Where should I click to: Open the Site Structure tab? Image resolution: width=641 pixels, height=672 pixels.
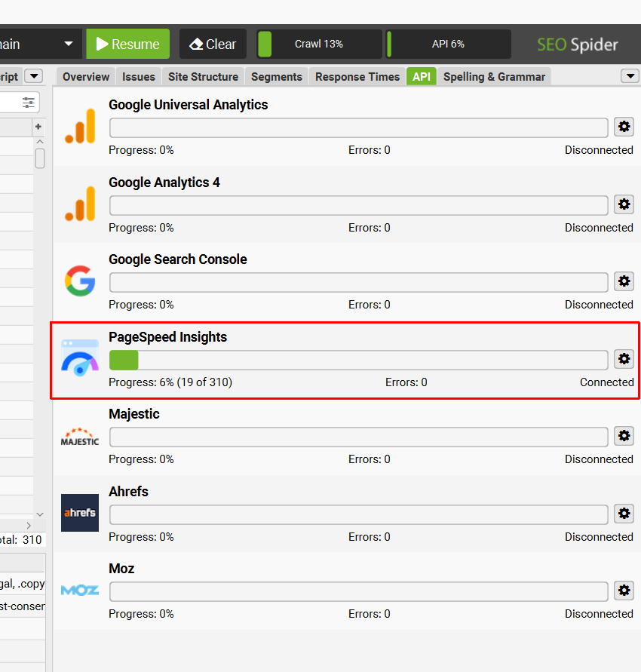point(203,77)
